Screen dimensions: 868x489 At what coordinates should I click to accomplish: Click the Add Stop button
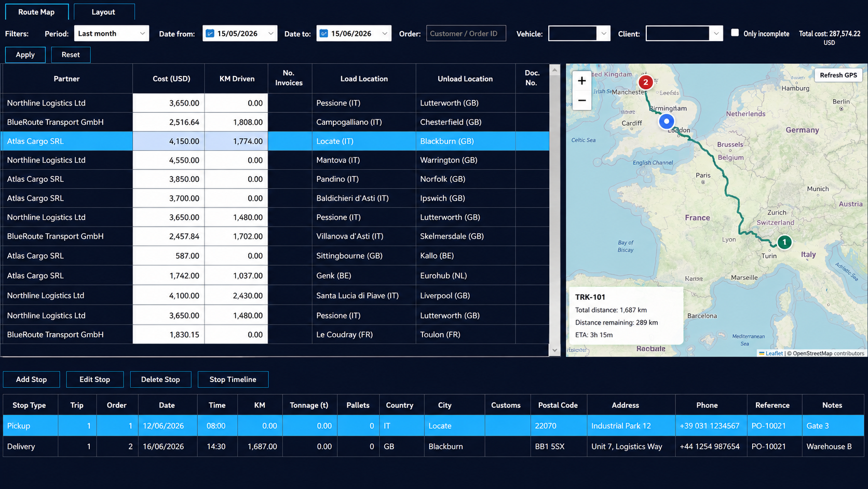(x=31, y=379)
